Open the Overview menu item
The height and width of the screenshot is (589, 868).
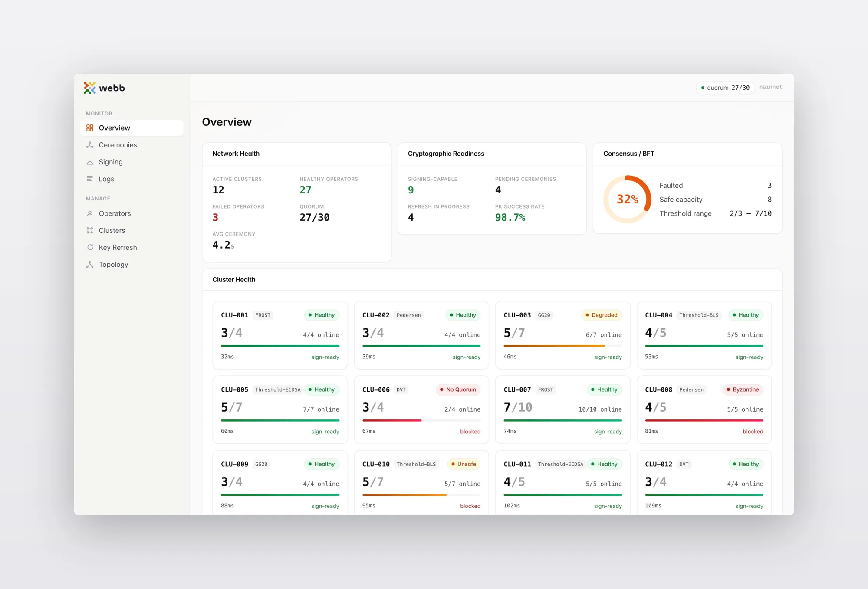tap(132, 128)
